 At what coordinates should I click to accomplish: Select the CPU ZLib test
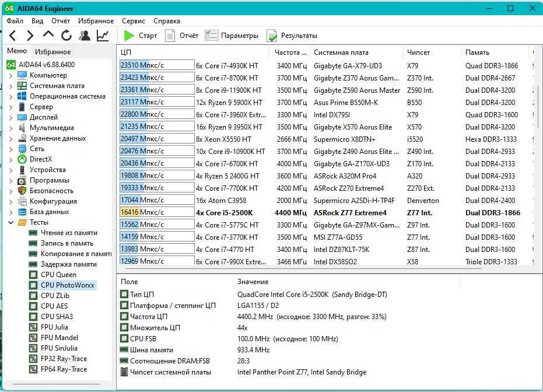tap(55, 296)
